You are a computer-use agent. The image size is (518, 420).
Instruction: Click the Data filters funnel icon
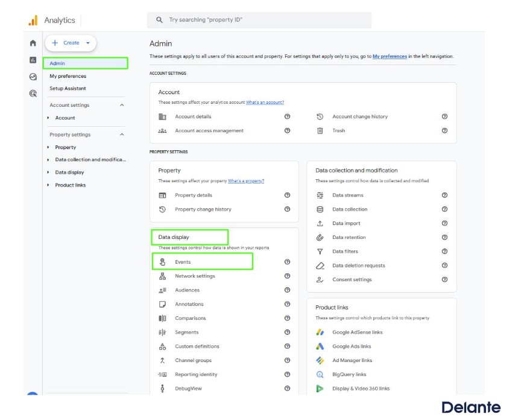(320, 252)
